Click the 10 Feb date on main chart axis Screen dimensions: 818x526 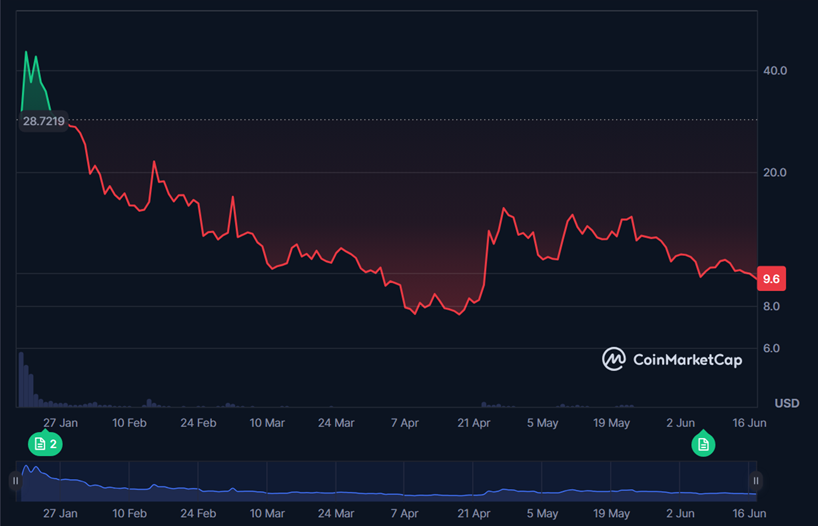click(129, 423)
